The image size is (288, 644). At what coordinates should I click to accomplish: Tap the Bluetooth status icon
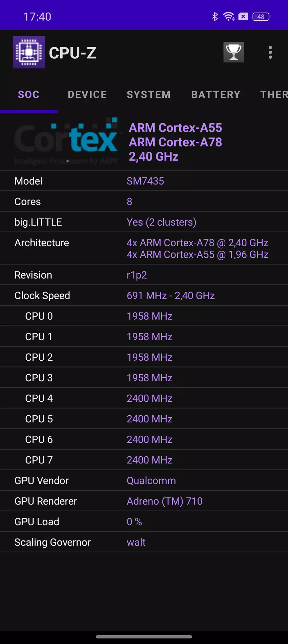(x=215, y=16)
